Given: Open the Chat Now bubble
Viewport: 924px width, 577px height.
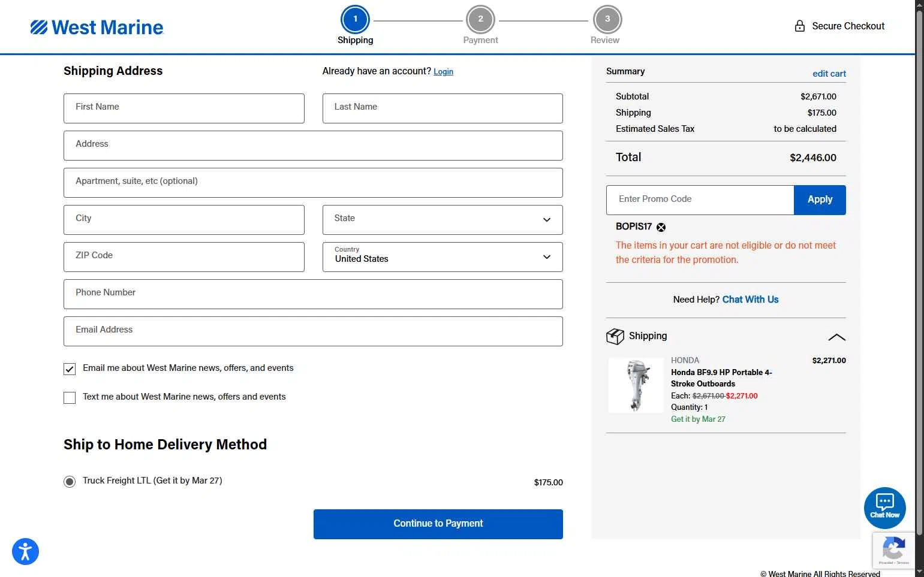Looking at the screenshot, I should click(884, 507).
